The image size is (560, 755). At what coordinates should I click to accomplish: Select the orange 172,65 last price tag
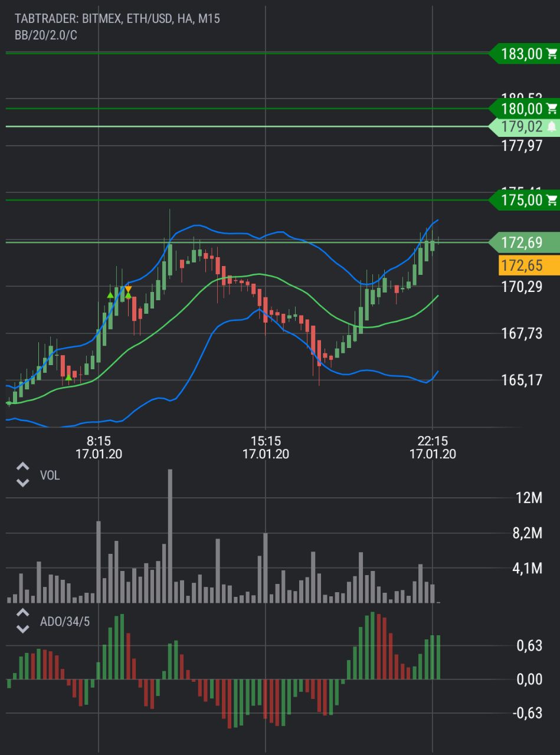529,265
